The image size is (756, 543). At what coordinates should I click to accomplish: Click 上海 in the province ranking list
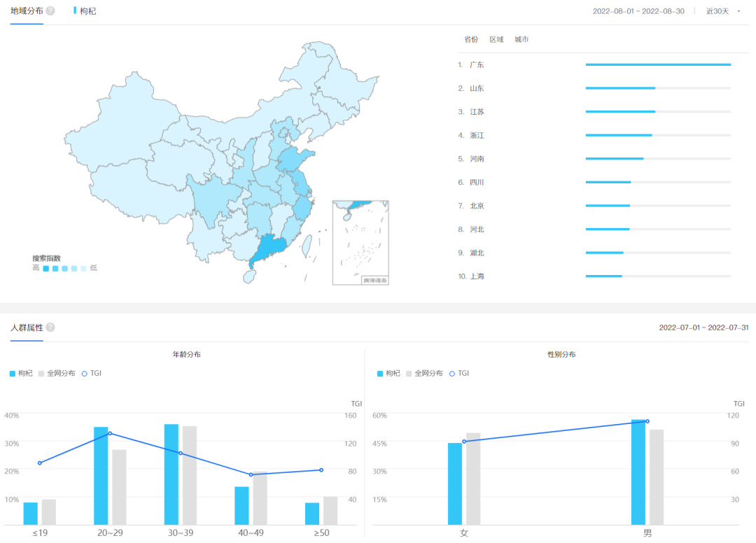point(477,276)
